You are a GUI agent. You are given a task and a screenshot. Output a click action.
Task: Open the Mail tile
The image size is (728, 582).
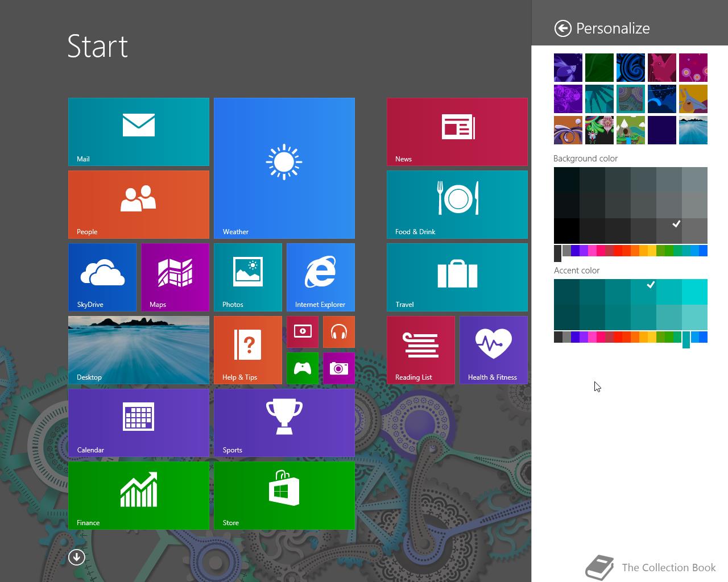point(139,132)
